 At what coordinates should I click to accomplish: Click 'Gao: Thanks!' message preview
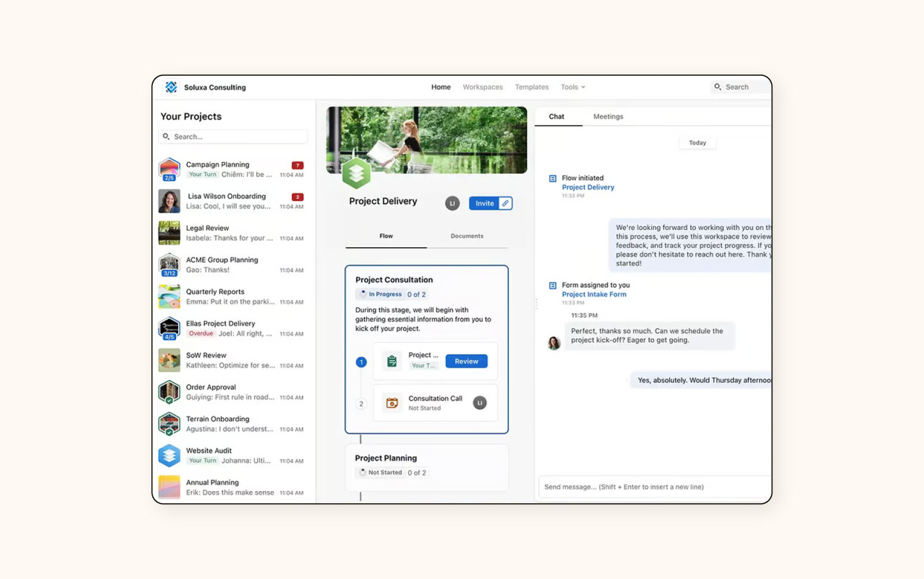click(208, 270)
